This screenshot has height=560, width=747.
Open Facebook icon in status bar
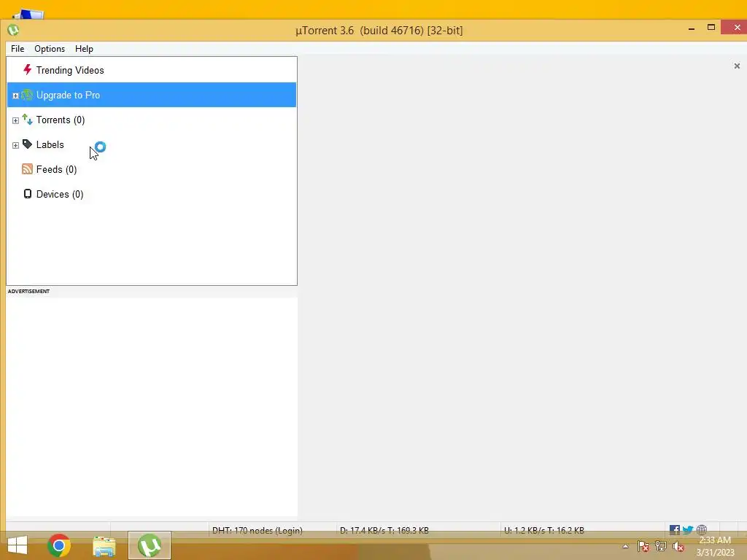click(x=675, y=530)
